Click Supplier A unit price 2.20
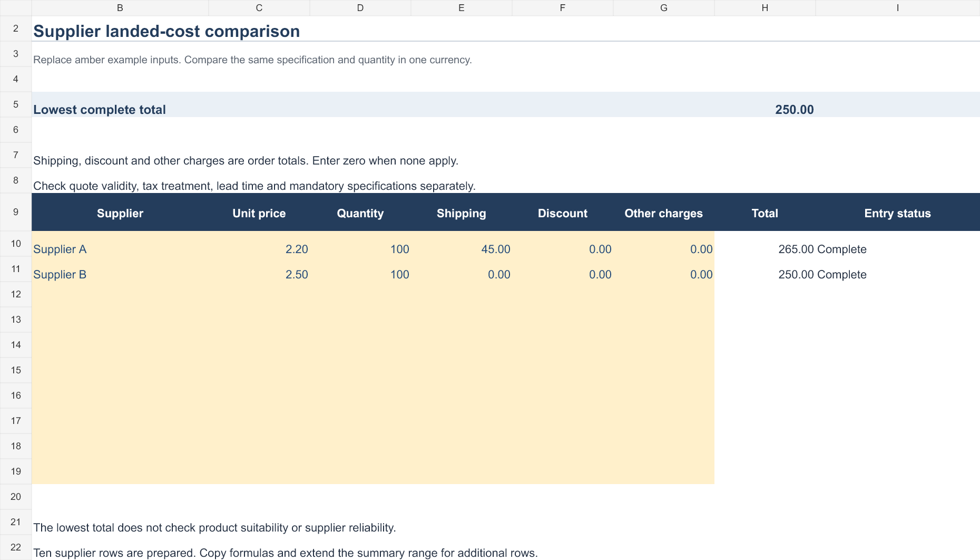This screenshot has width=980, height=560. 259,244
